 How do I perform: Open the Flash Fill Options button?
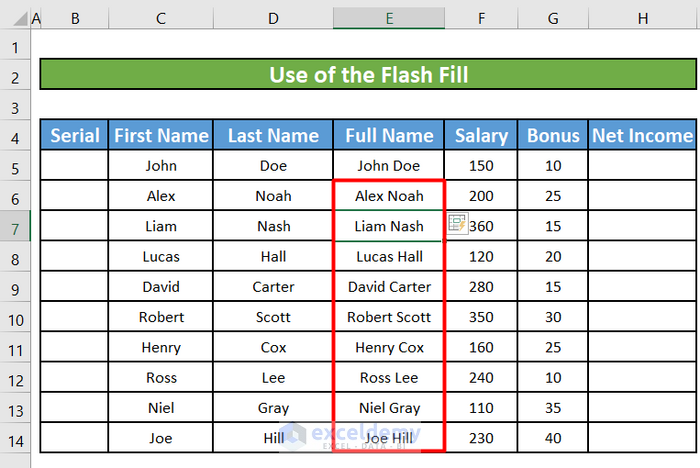[459, 225]
